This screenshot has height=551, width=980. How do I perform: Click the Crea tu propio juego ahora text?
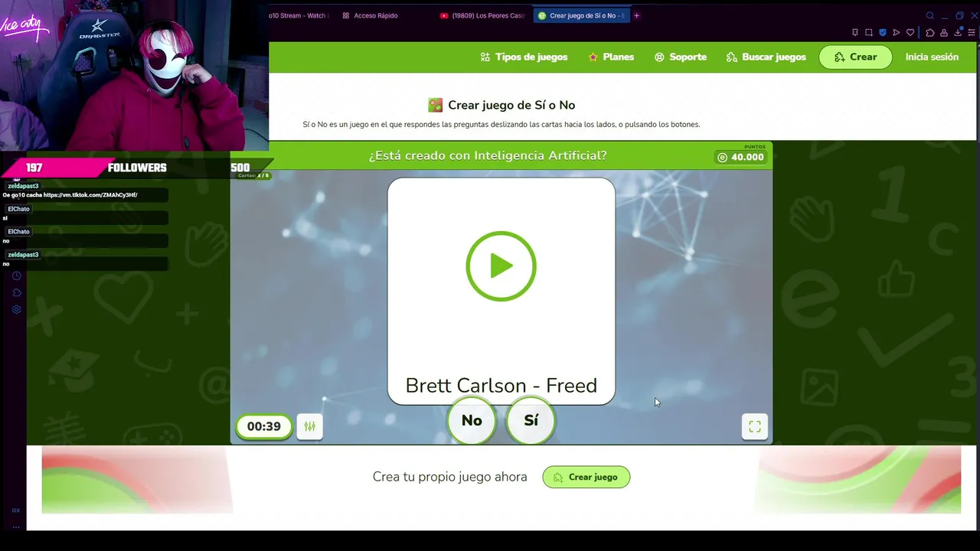(449, 477)
